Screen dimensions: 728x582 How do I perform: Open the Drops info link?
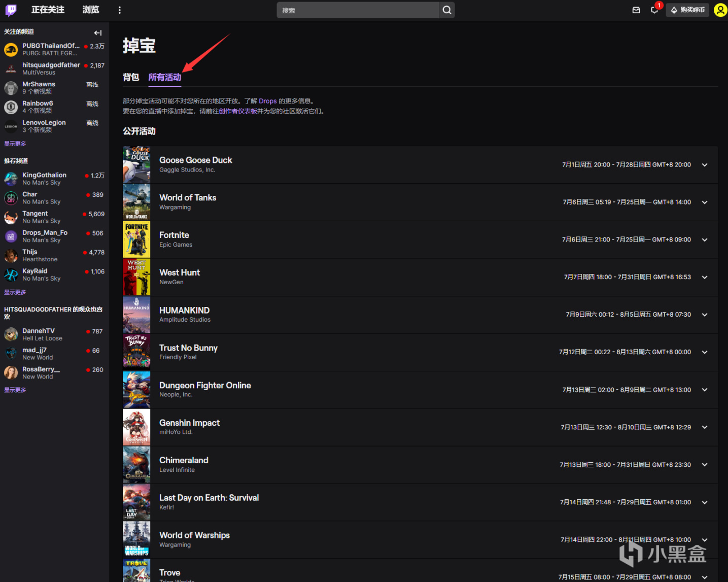tap(268, 101)
